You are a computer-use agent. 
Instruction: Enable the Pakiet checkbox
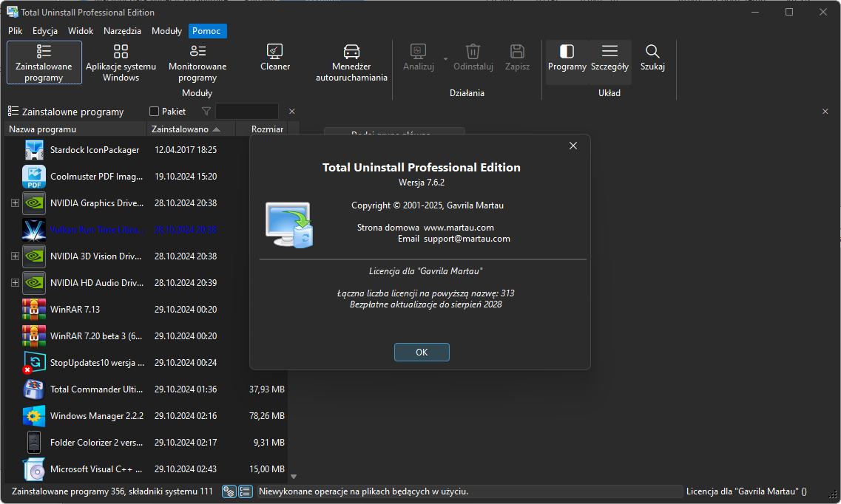[x=154, y=112]
